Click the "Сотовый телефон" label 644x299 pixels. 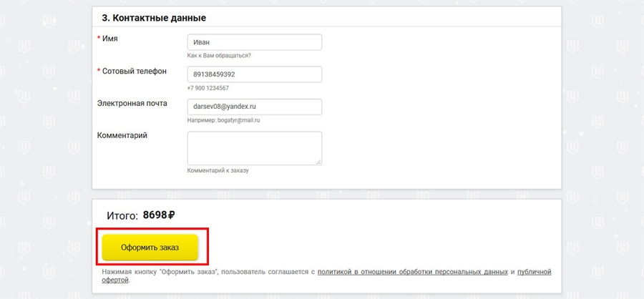tap(135, 71)
